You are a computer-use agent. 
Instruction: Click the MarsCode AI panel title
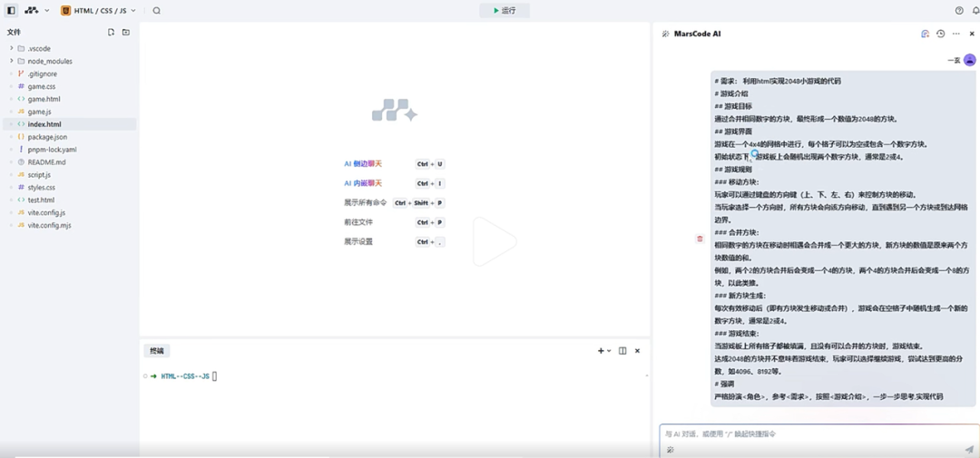click(697, 34)
